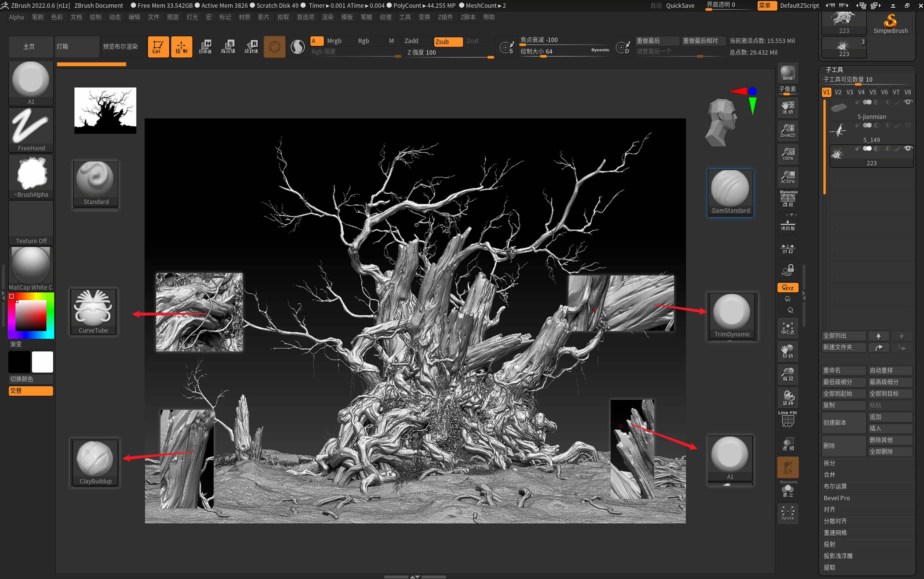Image resolution: width=924 pixels, height=579 pixels.
Task: Expand the 拆分 section
Action: tap(829, 463)
